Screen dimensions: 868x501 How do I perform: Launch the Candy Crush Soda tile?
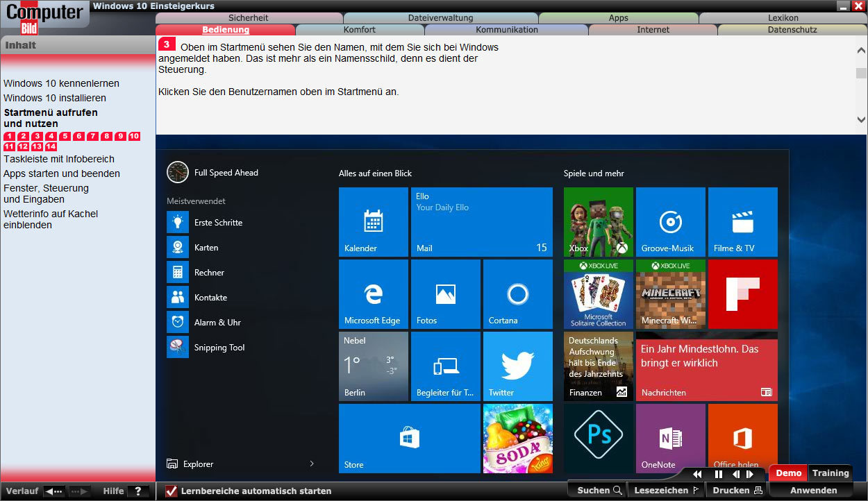tap(518, 439)
